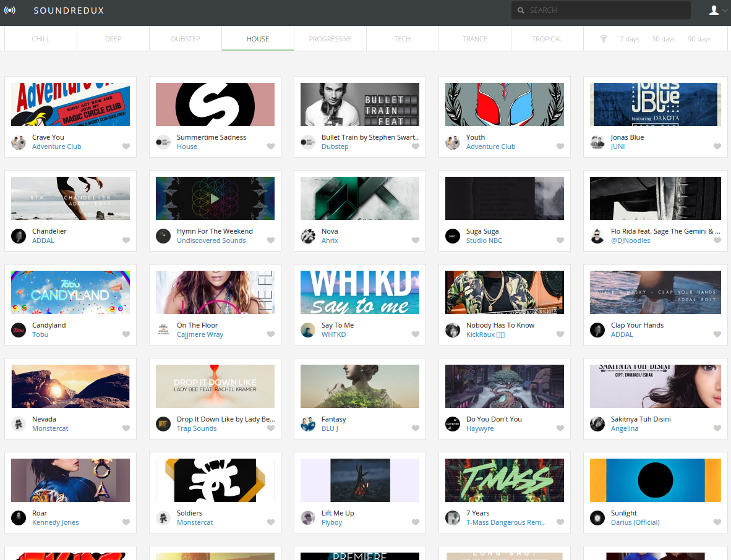Click into the SEARCH input field
Viewport: 731px width, 560px height.
(601, 11)
